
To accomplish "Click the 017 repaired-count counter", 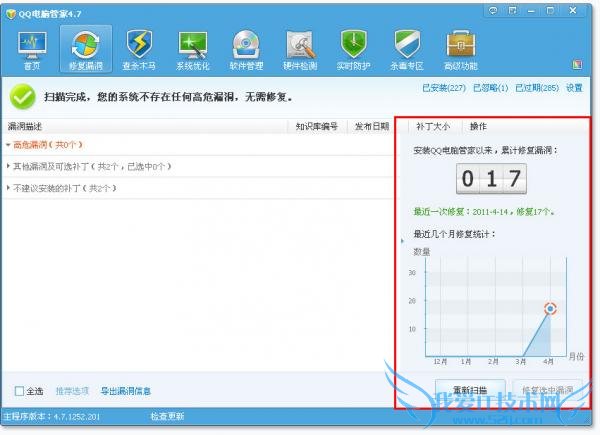I will (491, 179).
